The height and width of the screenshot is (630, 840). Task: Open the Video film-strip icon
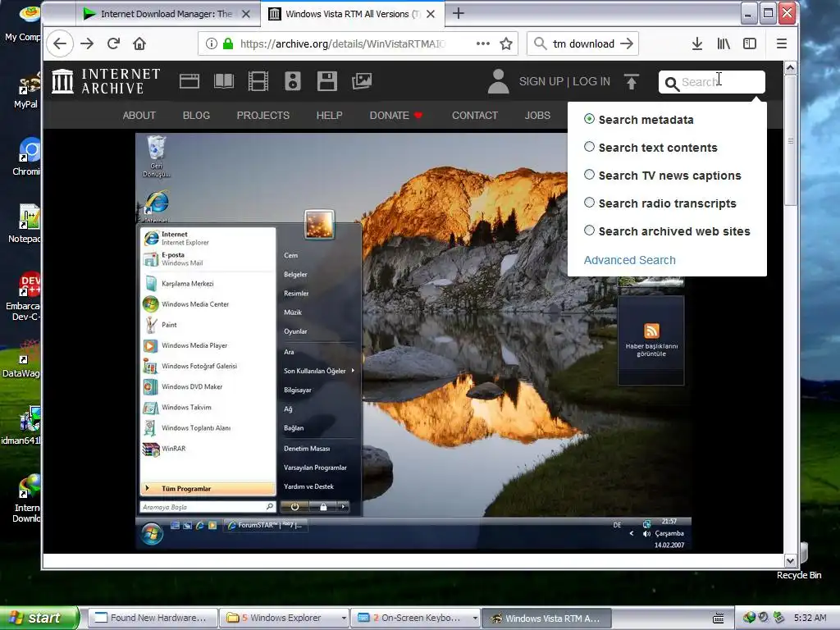tap(258, 81)
